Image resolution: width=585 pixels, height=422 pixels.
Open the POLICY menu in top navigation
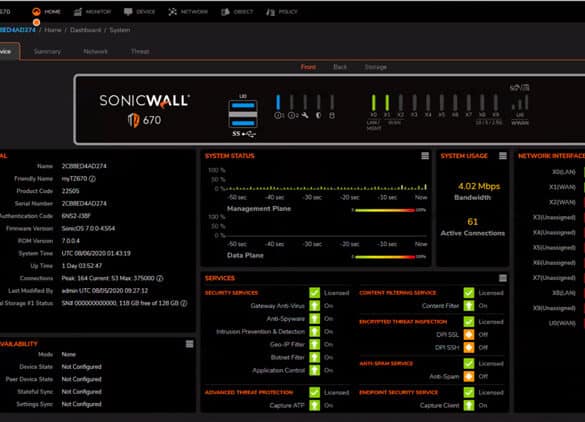click(282, 12)
